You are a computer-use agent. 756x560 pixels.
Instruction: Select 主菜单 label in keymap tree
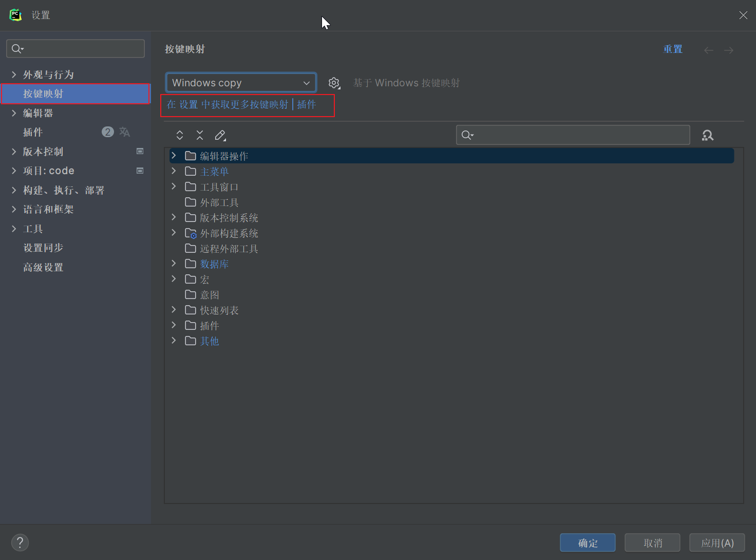click(x=214, y=172)
